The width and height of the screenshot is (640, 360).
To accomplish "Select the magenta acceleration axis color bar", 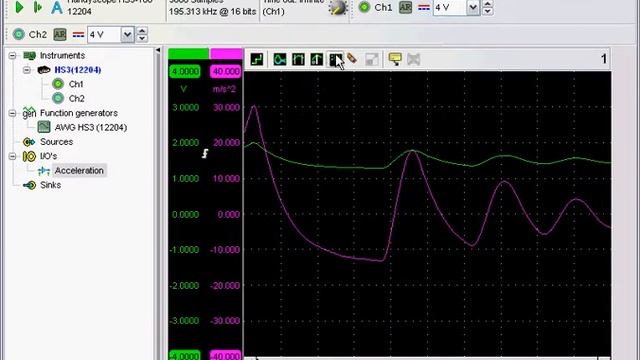I will pyautogui.click(x=226, y=53).
